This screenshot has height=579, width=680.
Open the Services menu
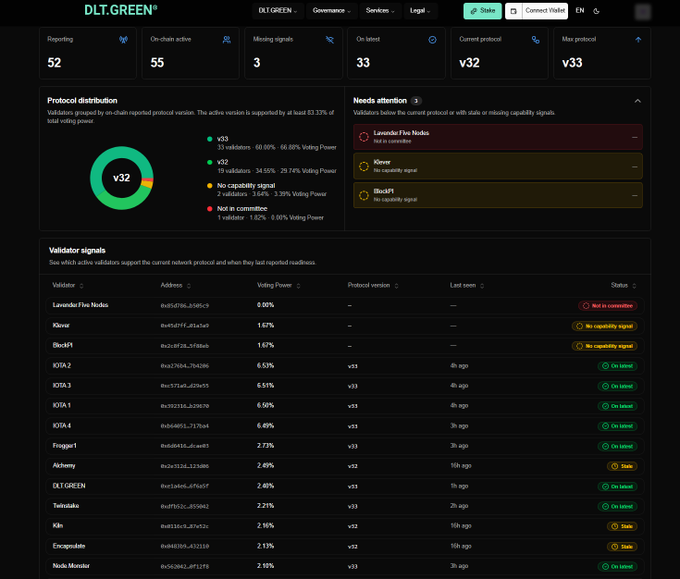[380, 11]
